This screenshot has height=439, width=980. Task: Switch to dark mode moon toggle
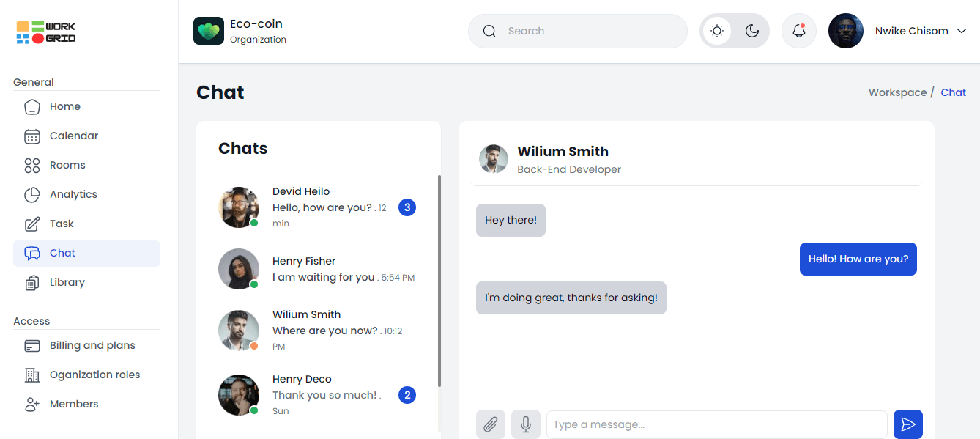point(752,31)
